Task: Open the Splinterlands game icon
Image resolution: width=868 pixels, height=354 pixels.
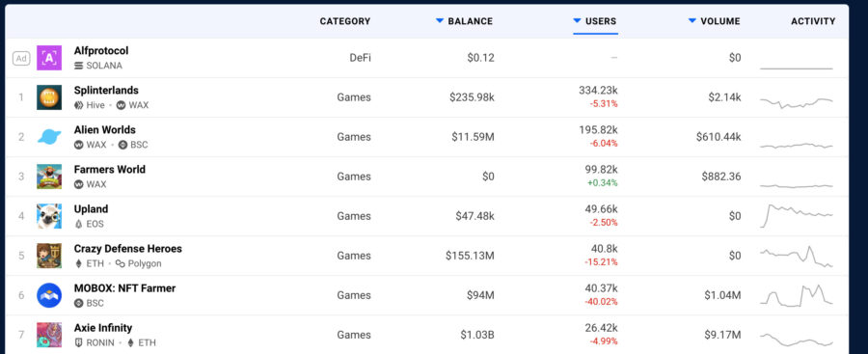Action: click(x=49, y=97)
